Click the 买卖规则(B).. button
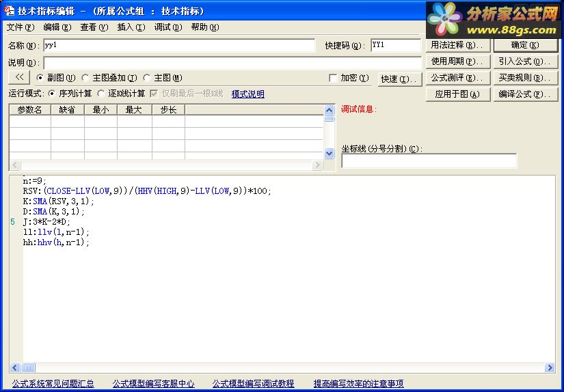 526,78
